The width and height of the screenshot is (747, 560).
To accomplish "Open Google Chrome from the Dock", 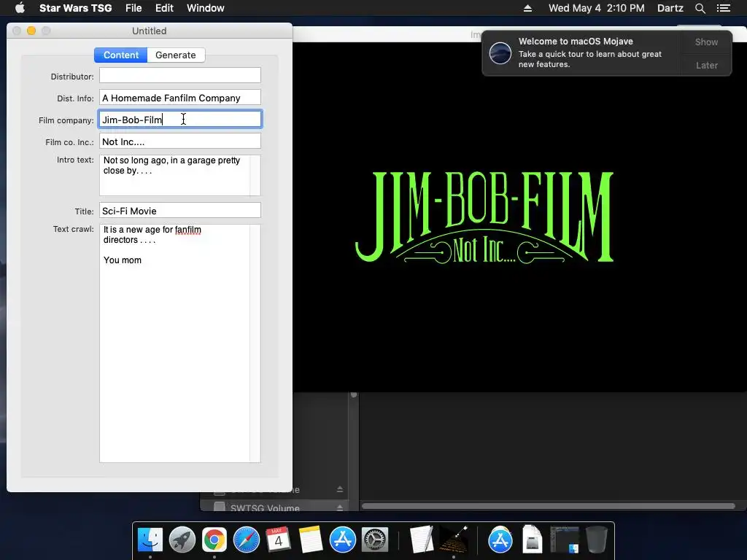I will coord(214,540).
